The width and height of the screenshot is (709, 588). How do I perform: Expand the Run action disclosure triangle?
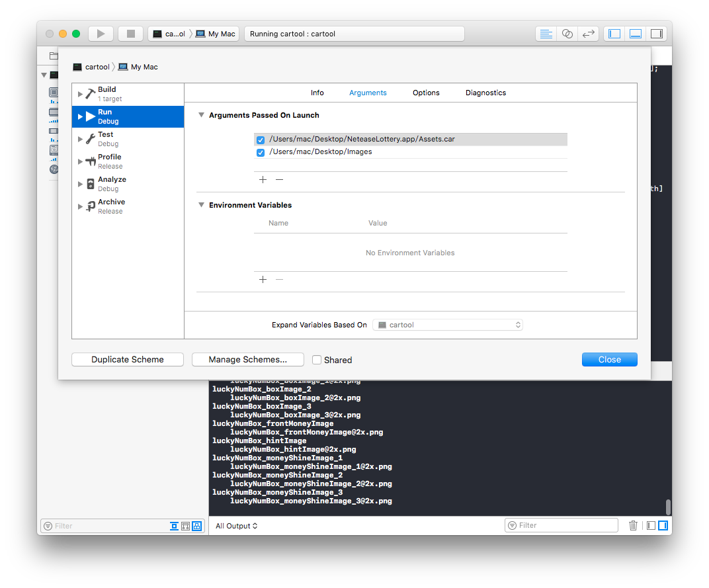tap(80, 116)
